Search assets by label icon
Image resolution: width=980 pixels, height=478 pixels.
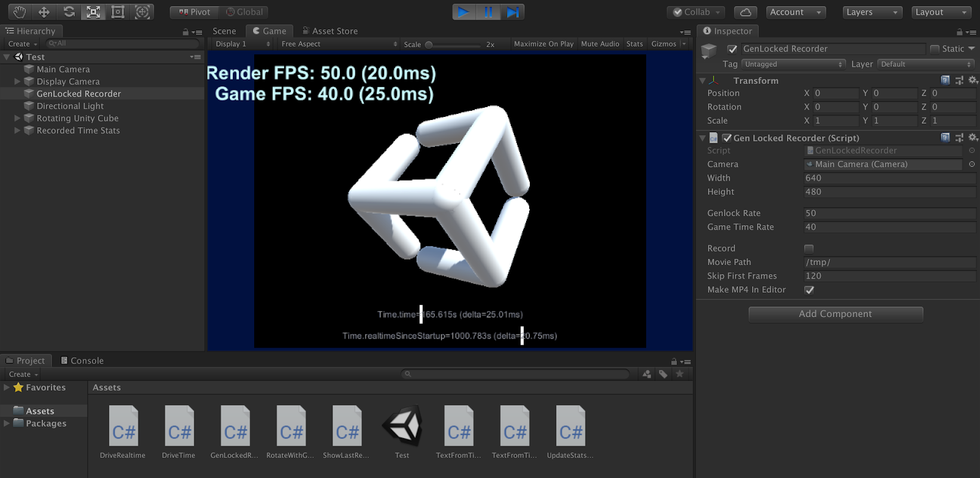pos(663,374)
